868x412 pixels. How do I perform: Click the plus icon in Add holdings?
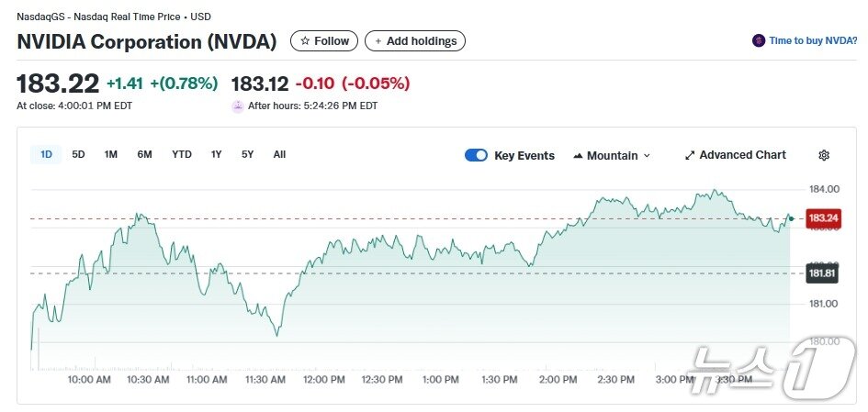click(x=378, y=41)
